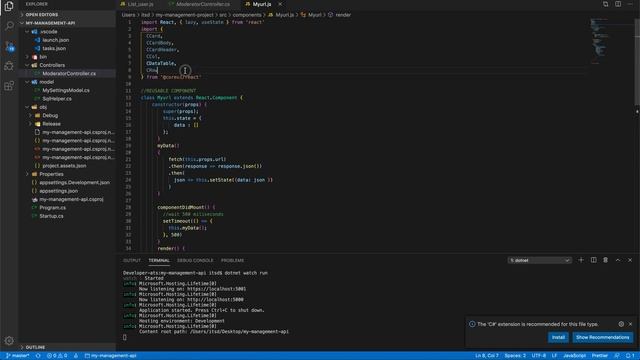Select the Terminal panel tab
The width and height of the screenshot is (640, 360).
(159, 260)
